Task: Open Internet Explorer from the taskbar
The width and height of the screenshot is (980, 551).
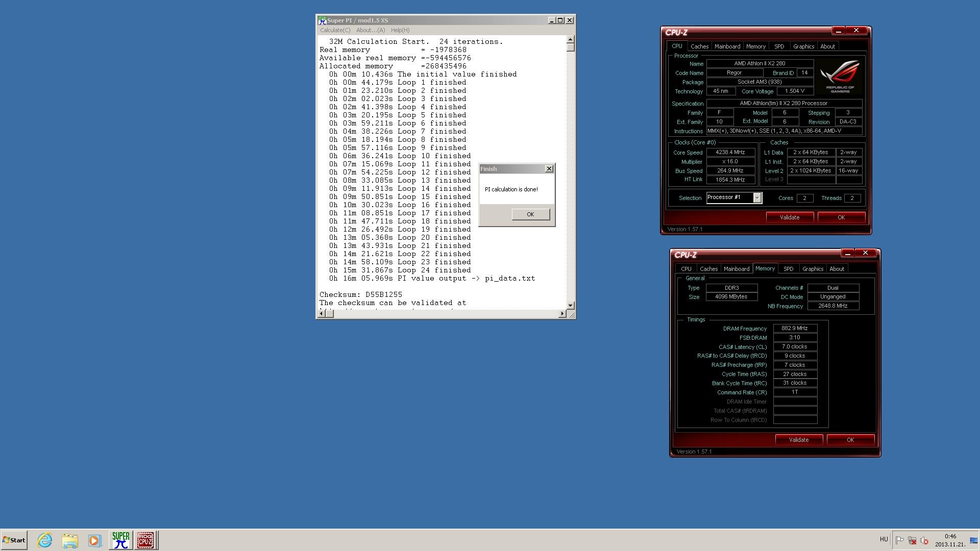Action: (45, 540)
